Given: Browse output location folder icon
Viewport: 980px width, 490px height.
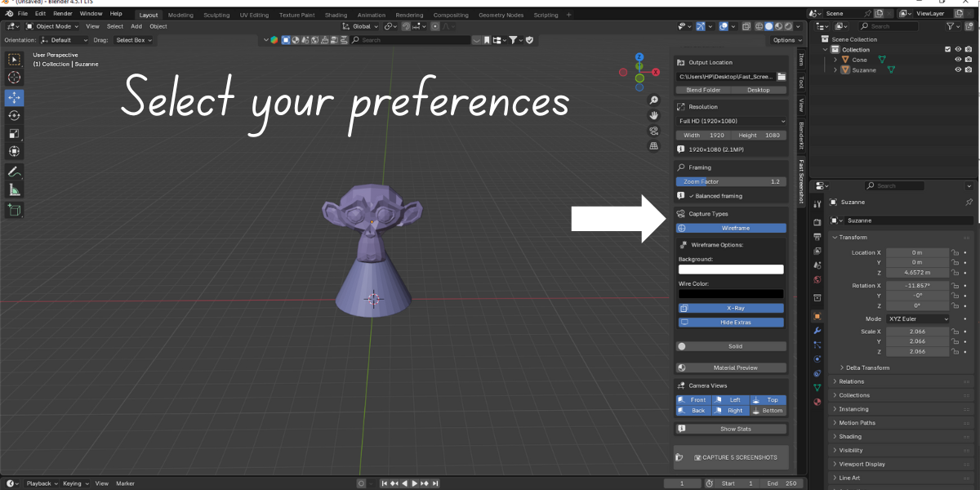Looking at the screenshot, I should point(781,76).
